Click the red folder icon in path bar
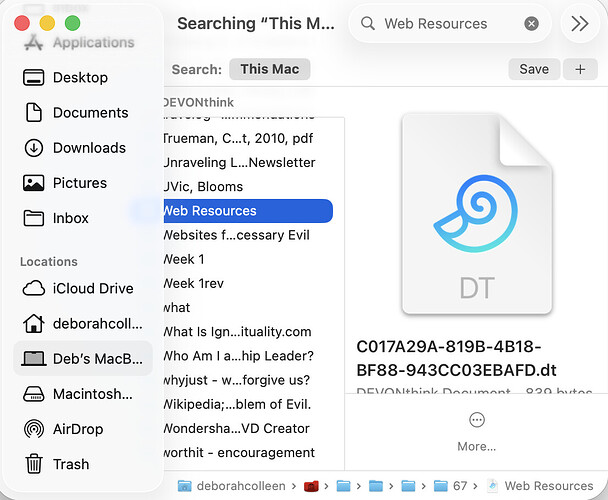 311,486
